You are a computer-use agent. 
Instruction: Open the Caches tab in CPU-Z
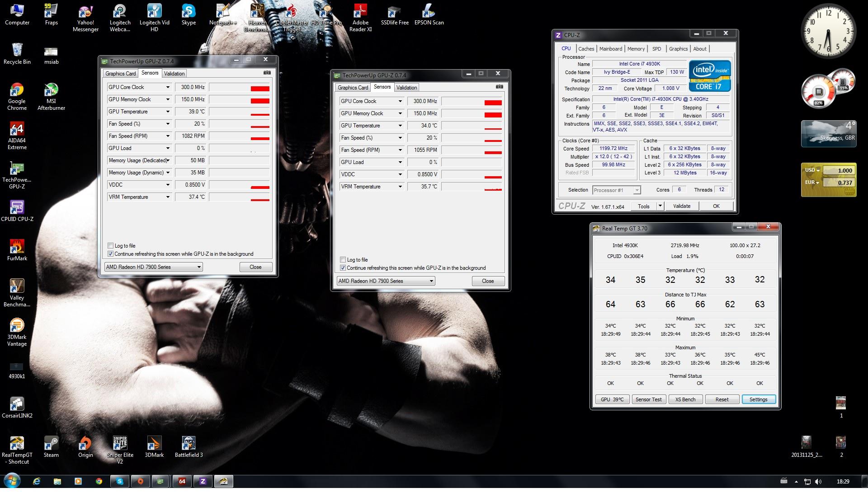click(586, 49)
